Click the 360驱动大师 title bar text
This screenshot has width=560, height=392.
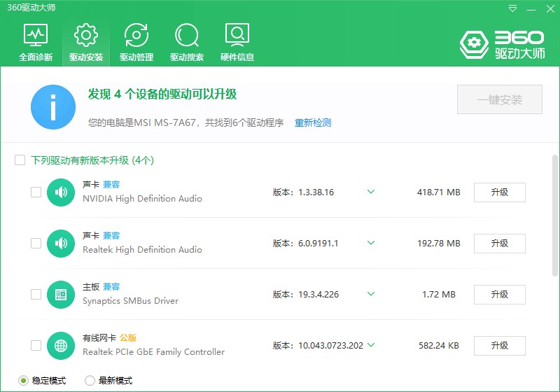pyautogui.click(x=31, y=8)
